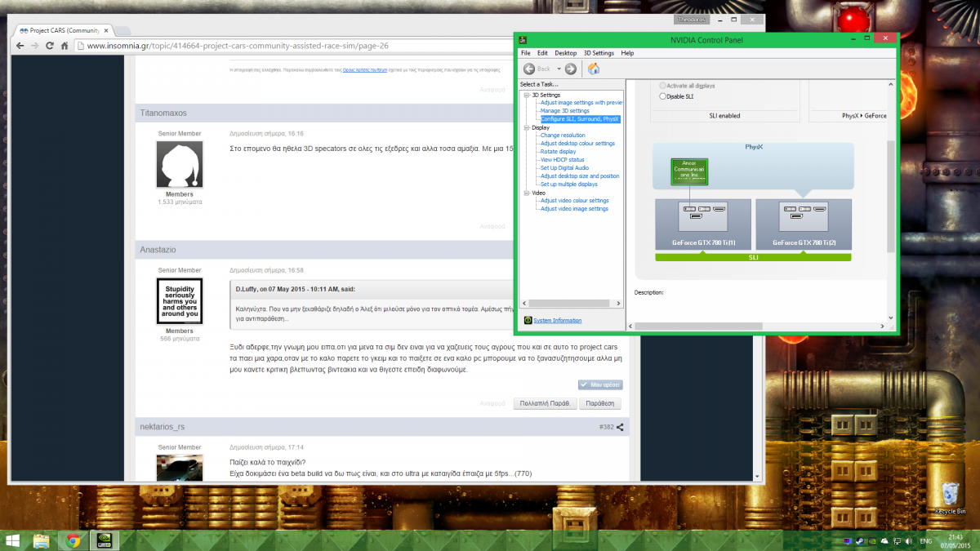Click the GeForce GTX 780 Ti (2) card
This screenshot has height=551, width=980.
804,224
